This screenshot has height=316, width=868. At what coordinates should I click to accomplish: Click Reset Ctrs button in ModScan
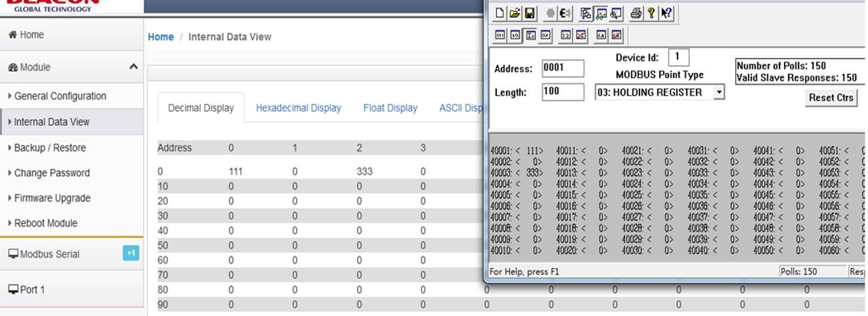pyautogui.click(x=830, y=97)
